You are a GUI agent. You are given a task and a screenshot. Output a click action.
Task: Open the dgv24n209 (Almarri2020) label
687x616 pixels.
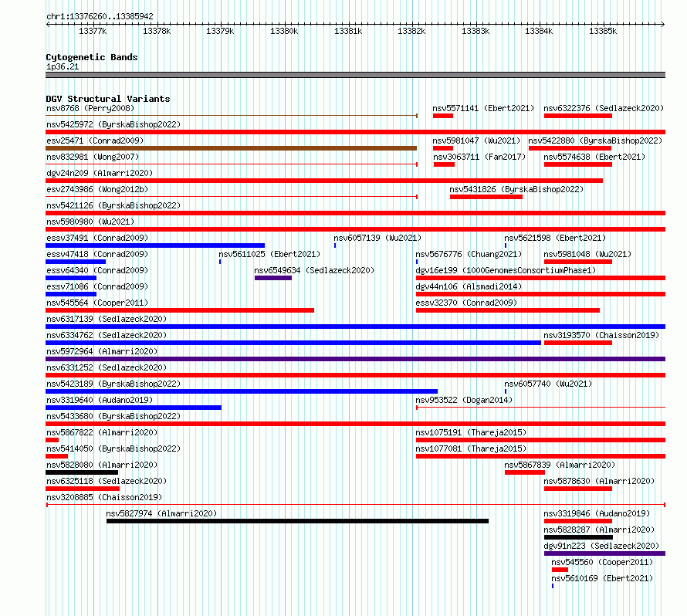[100, 173]
